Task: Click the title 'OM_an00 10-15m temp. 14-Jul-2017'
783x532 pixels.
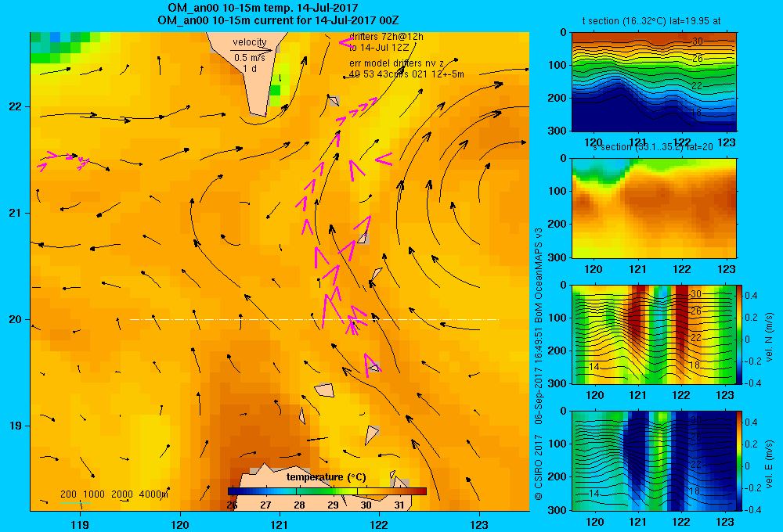Action: coord(262,8)
